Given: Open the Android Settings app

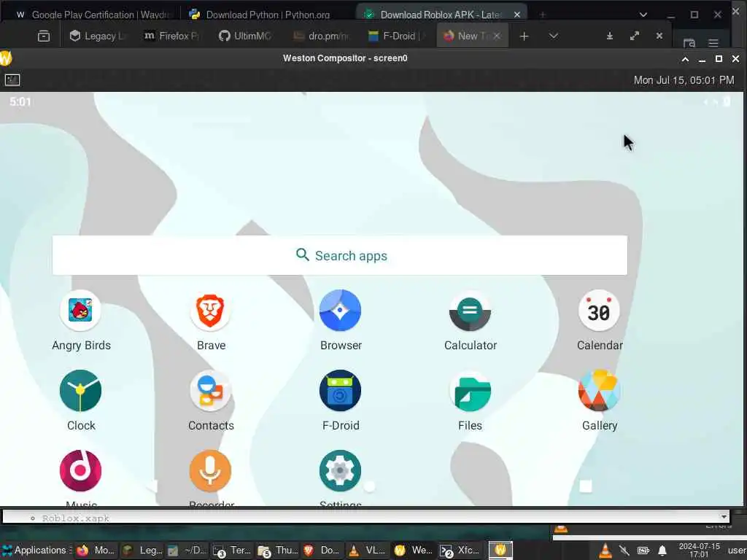Looking at the screenshot, I should point(340,471).
